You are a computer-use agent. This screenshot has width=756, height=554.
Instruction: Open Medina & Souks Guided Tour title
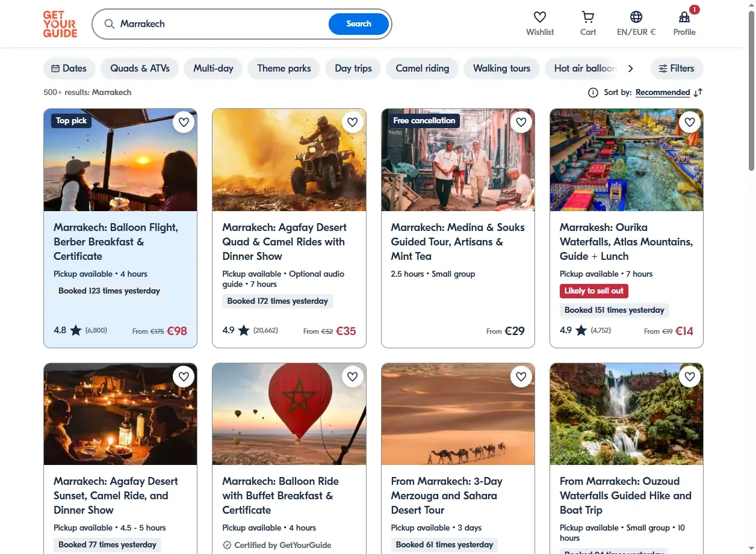[458, 242]
